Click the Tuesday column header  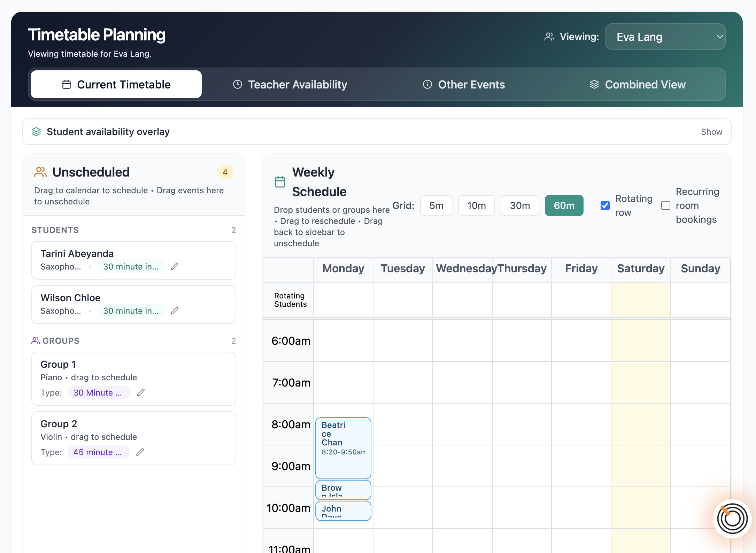403,268
